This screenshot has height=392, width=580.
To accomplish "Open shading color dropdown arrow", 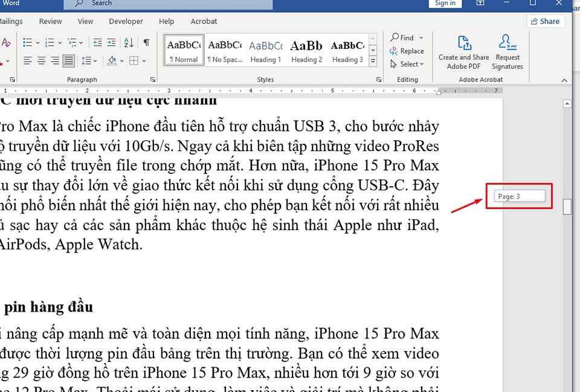I will tap(121, 61).
